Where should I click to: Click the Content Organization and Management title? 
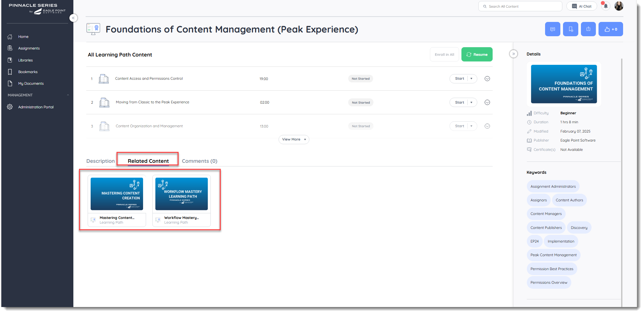[x=149, y=126]
